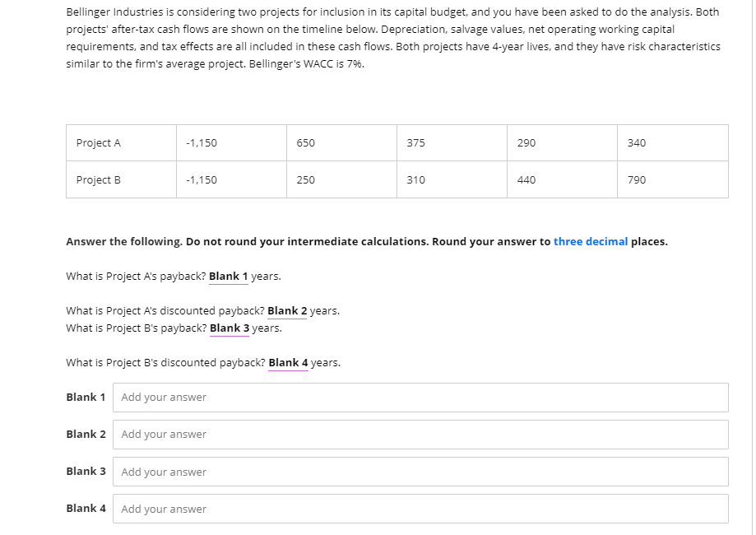Click the 'Bellinger's WACC is 7%' sentence
The image size is (756, 535).
[x=307, y=64]
